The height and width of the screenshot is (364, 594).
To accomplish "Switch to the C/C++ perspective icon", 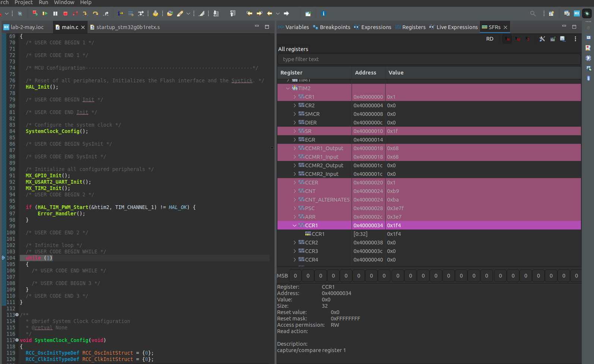I will (x=567, y=13).
